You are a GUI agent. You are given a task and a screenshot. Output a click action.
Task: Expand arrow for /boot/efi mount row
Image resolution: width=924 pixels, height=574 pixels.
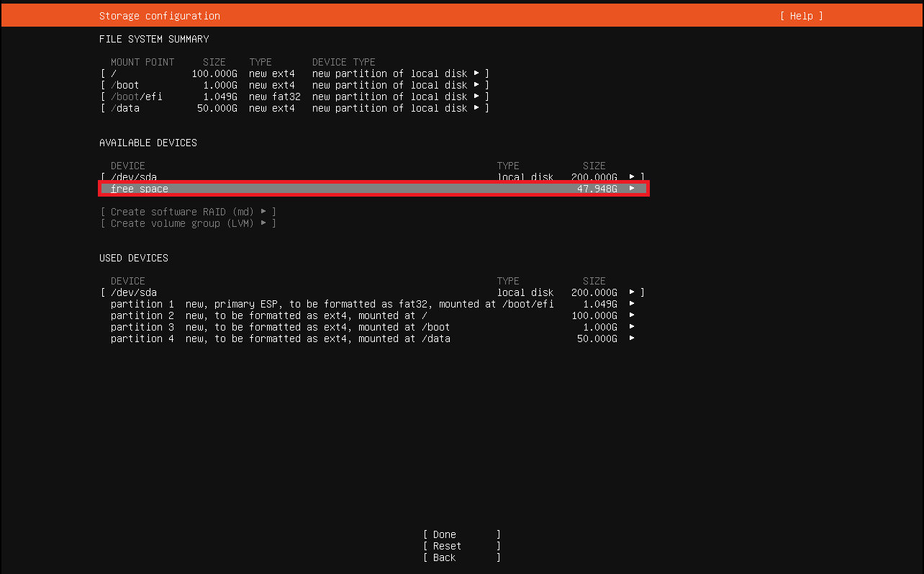point(476,97)
